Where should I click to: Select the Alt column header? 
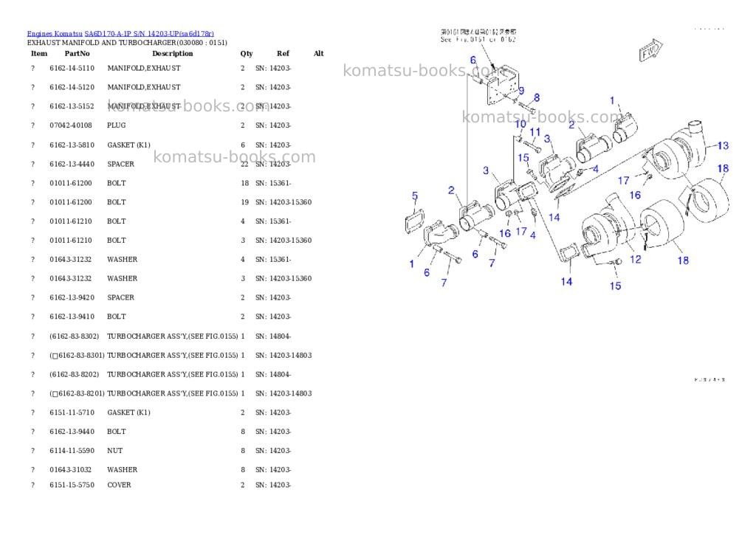tap(319, 53)
